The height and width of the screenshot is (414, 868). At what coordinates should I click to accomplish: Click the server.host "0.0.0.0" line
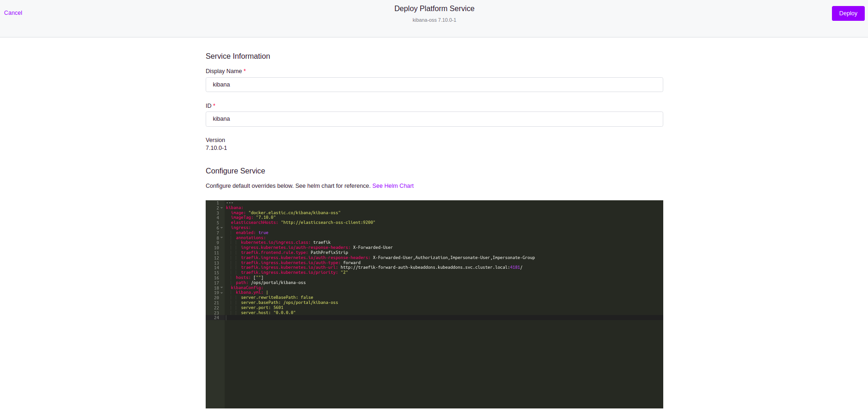tap(268, 313)
